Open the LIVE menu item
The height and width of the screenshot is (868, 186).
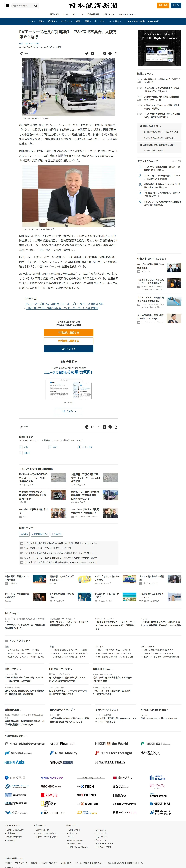pyautogui.click(x=66, y=14)
